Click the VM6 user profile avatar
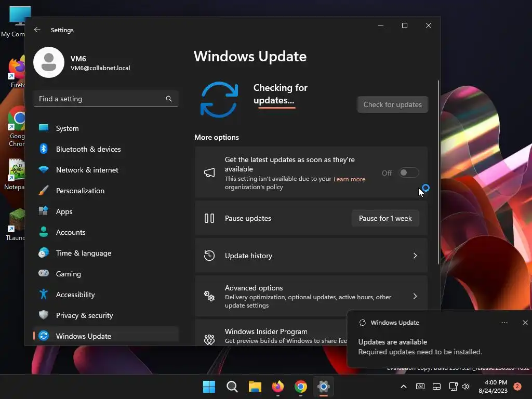Screen dimensions: 532x399 tap(49, 62)
